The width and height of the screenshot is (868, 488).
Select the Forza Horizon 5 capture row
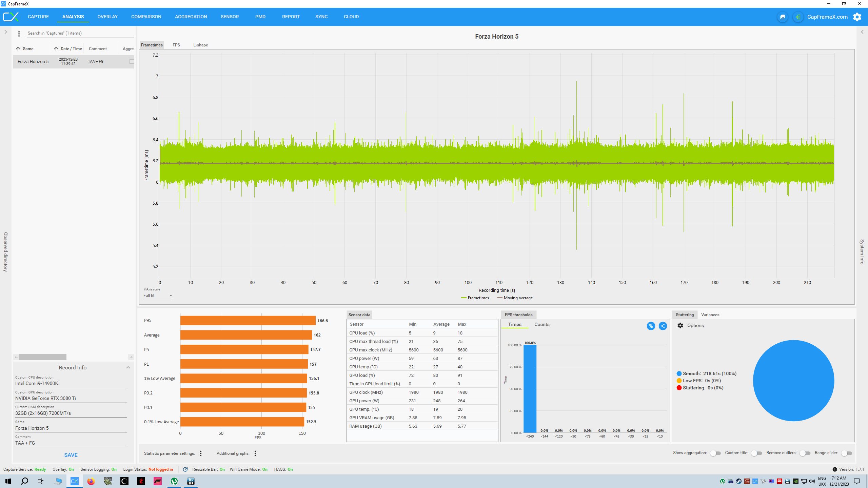point(74,62)
